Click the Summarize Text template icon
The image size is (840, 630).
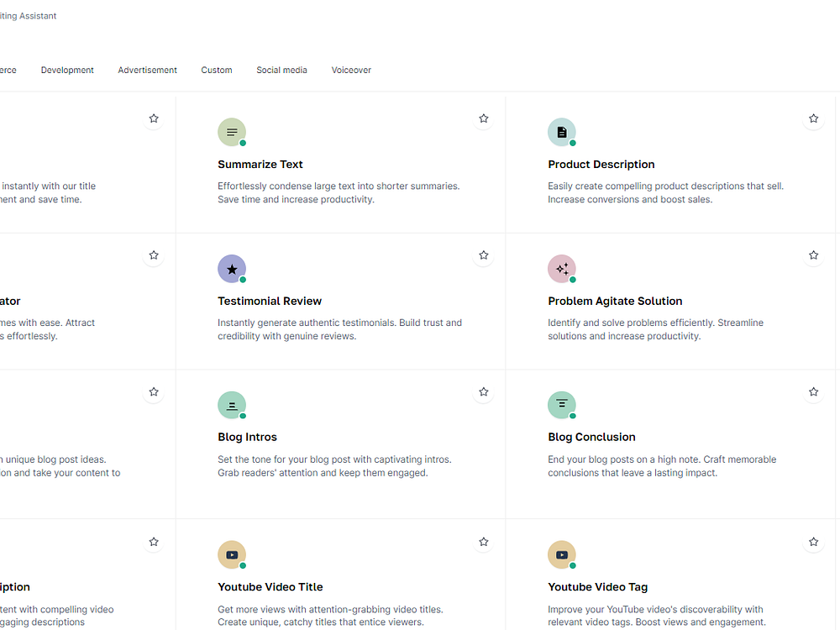coord(232,132)
